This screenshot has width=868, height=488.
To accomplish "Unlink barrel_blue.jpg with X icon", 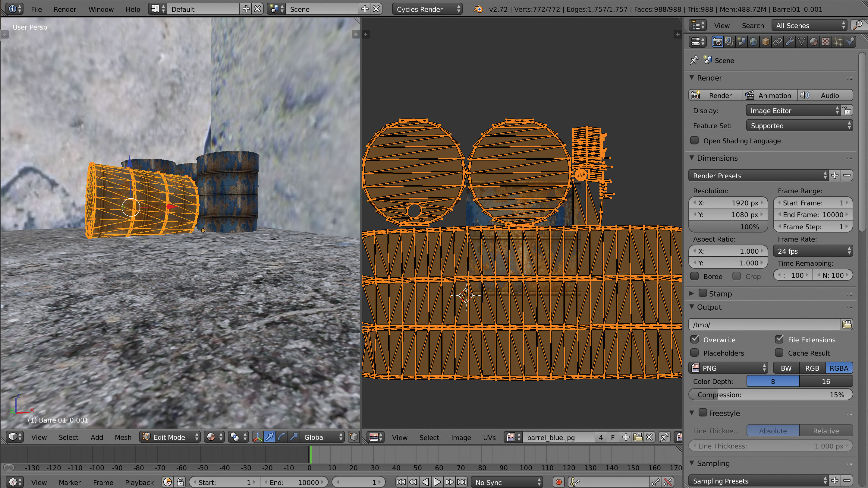I will click(649, 437).
